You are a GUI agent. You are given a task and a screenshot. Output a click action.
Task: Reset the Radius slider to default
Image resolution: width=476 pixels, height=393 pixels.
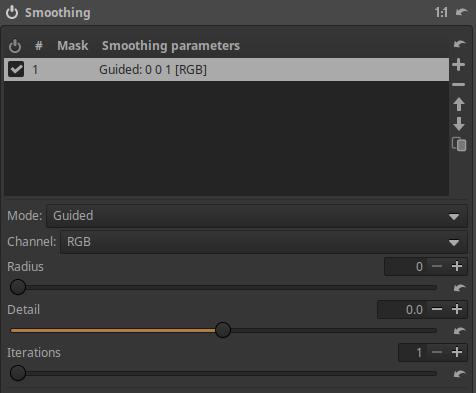point(460,287)
